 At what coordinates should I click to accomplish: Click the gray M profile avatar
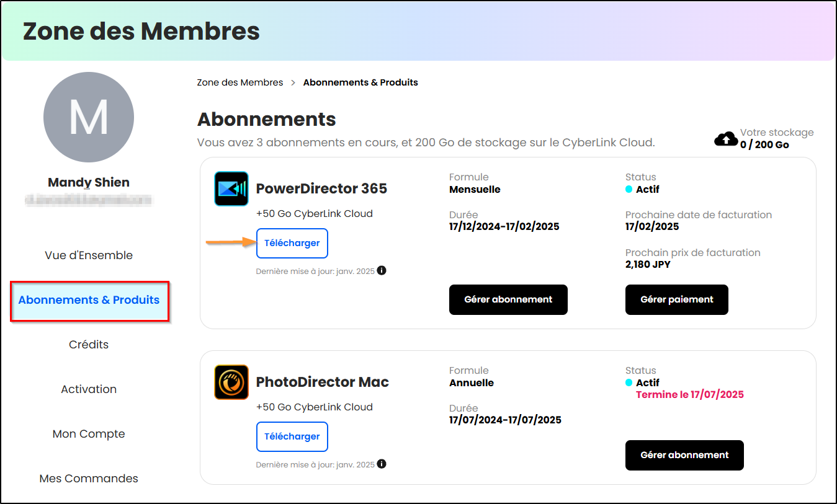coord(89,117)
